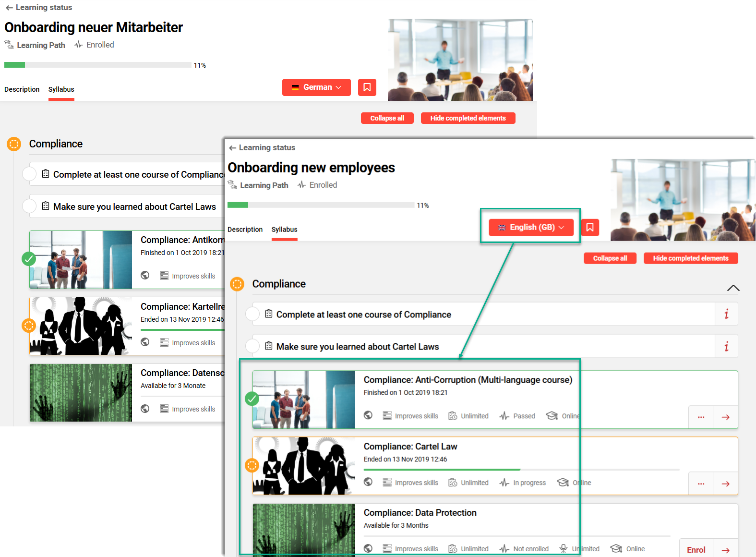Click the arrow next to Enrol button

725,550
